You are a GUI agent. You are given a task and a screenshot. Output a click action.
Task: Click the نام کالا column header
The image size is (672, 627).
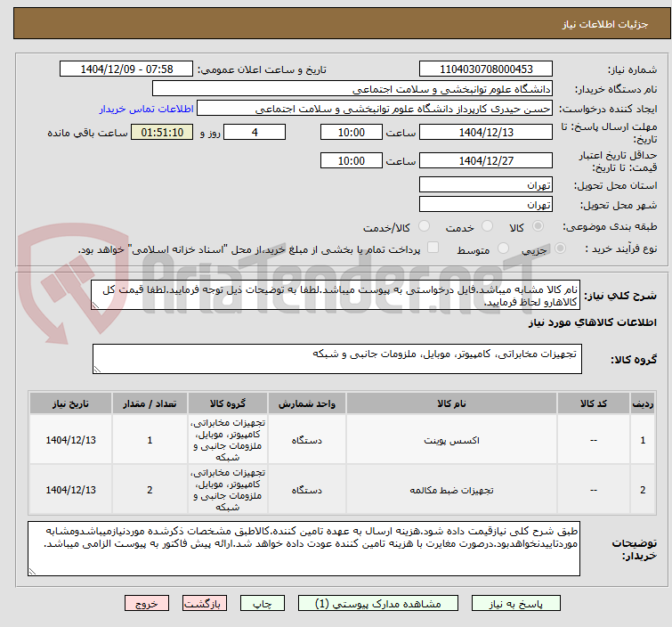pyautogui.click(x=451, y=403)
